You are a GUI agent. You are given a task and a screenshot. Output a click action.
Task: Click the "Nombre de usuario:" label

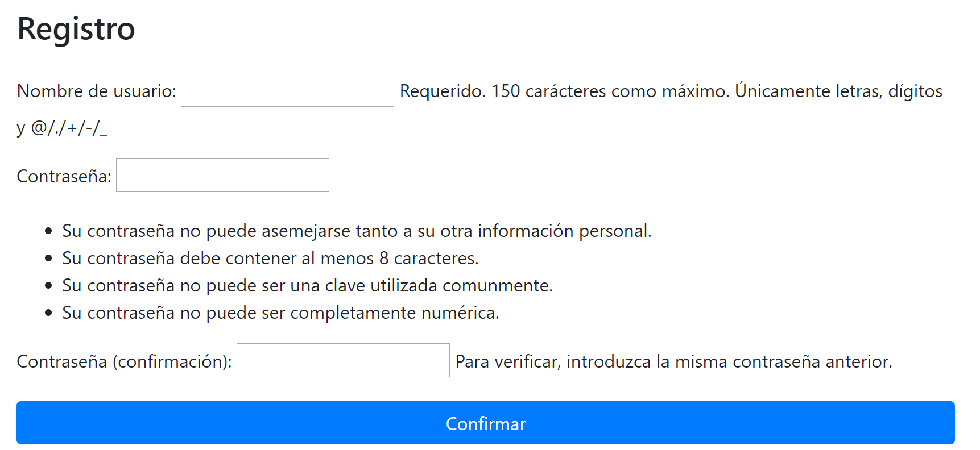[x=97, y=91]
